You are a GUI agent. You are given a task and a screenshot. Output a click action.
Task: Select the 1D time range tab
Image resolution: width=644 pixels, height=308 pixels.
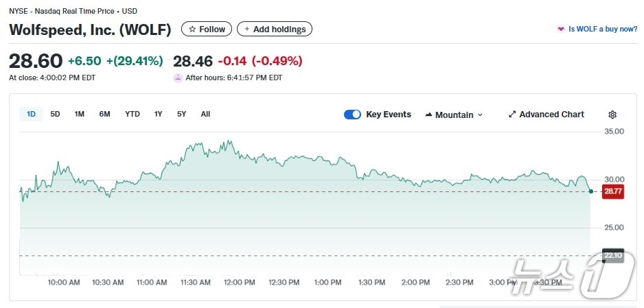tap(31, 114)
